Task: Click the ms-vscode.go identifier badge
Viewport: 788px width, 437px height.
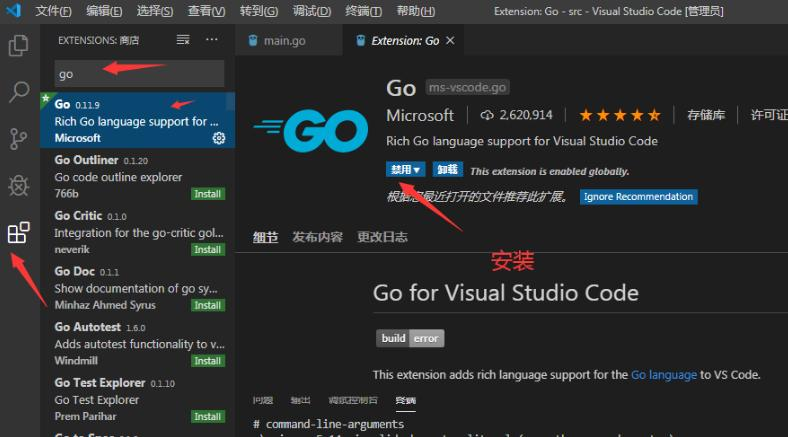Action: click(x=467, y=87)
